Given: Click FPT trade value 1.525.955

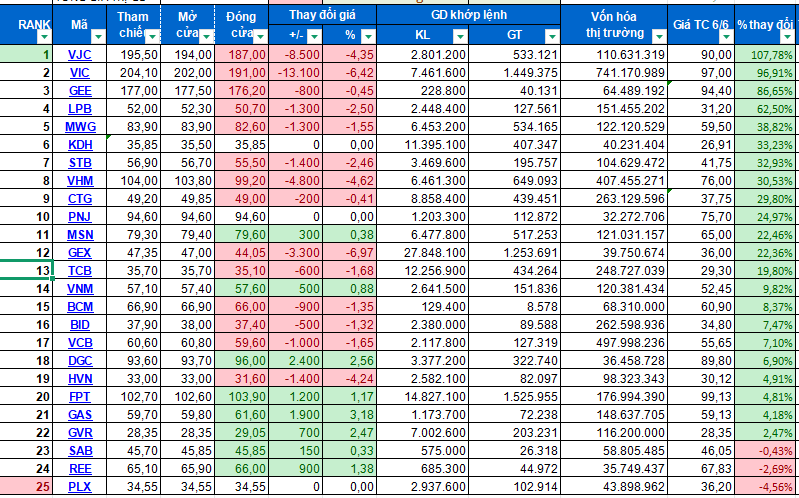Looking at the screenshot, I should pos(514,397).
